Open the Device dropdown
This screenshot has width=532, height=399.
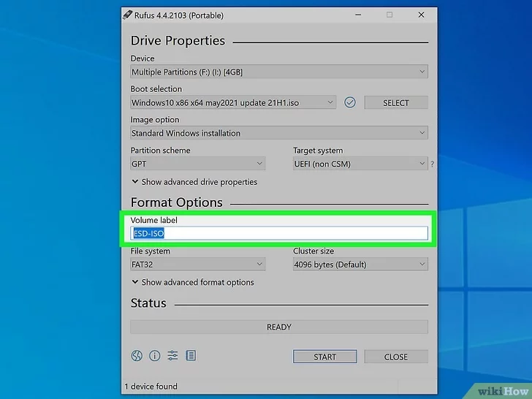pyautogui.click(x=279, y=72)
